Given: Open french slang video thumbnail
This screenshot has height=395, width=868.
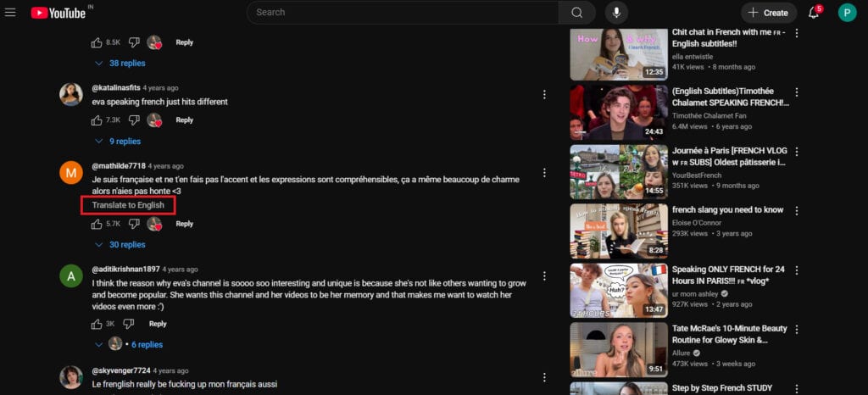Looking at the screenshot, I should pyautogui.click(x=619, y=231).
